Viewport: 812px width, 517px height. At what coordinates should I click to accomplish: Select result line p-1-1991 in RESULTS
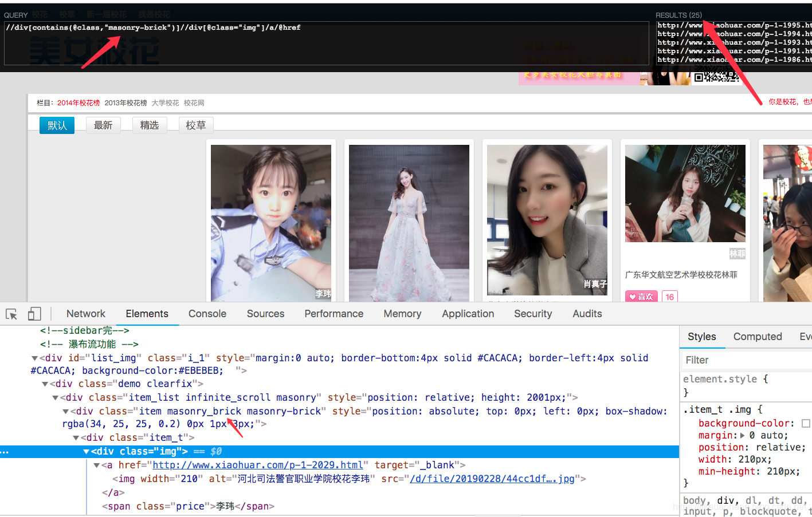tap(734, 51)
